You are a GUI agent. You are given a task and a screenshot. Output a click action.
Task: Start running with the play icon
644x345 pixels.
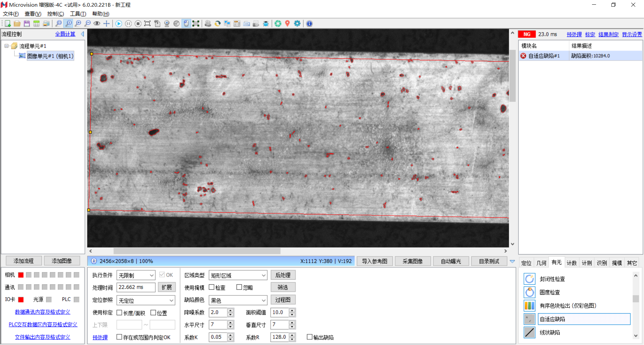(119, 23)
